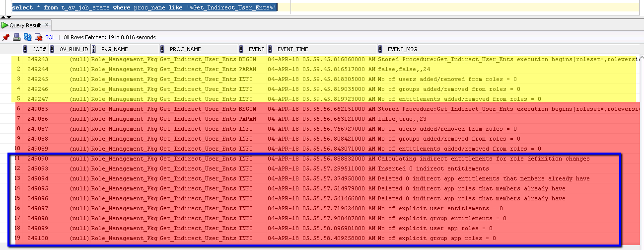Click the sort icon on JOB# column
Screen dimensions: 644x250
pyautogui.click(x=25, y=49)
